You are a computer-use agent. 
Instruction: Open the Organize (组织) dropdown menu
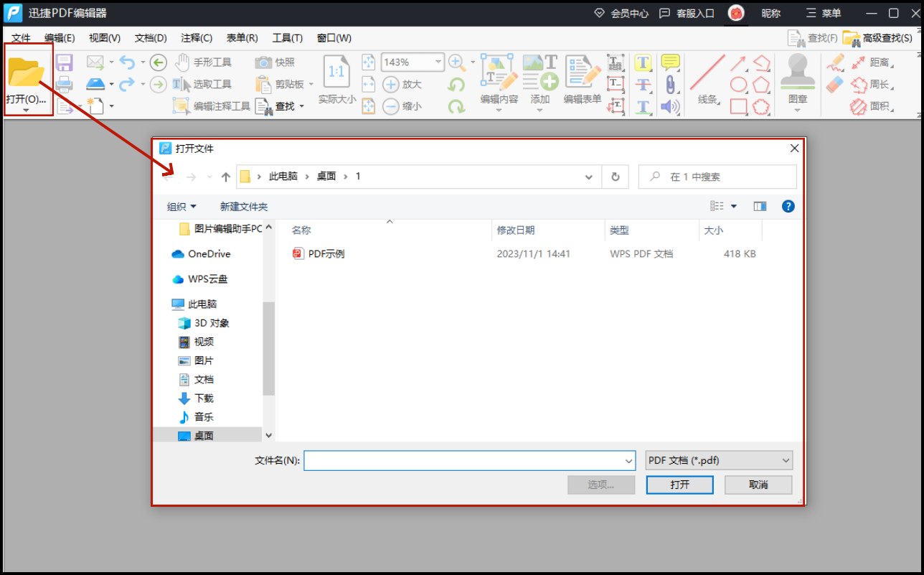point(181,207)
